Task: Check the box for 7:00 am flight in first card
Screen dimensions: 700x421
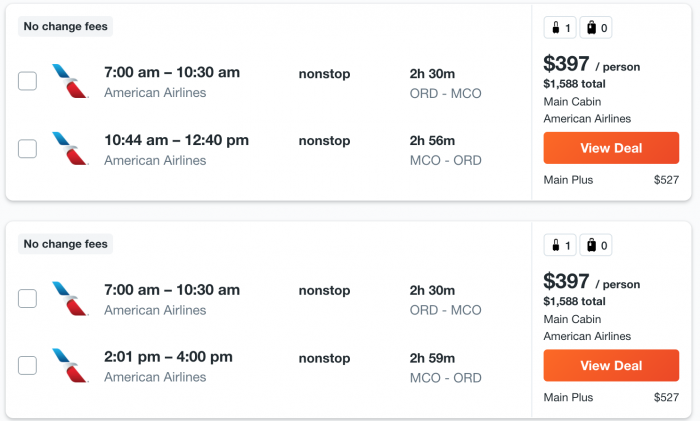Action: [x=27, y=81]
